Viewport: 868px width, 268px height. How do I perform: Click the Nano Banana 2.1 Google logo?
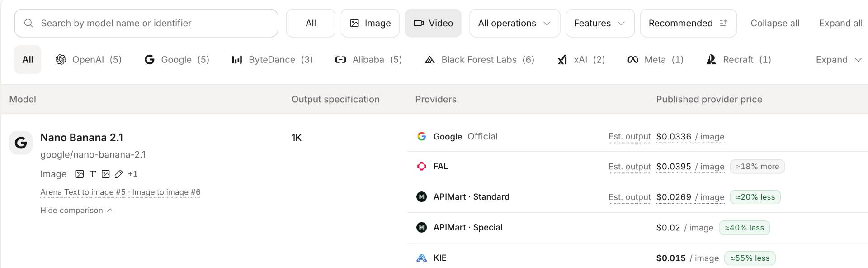[x=21, y=143]
